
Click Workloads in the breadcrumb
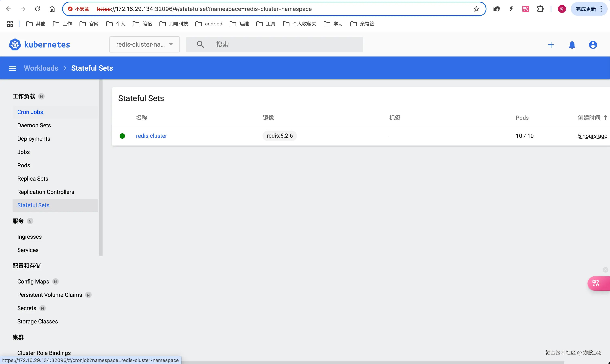point(41,68)
